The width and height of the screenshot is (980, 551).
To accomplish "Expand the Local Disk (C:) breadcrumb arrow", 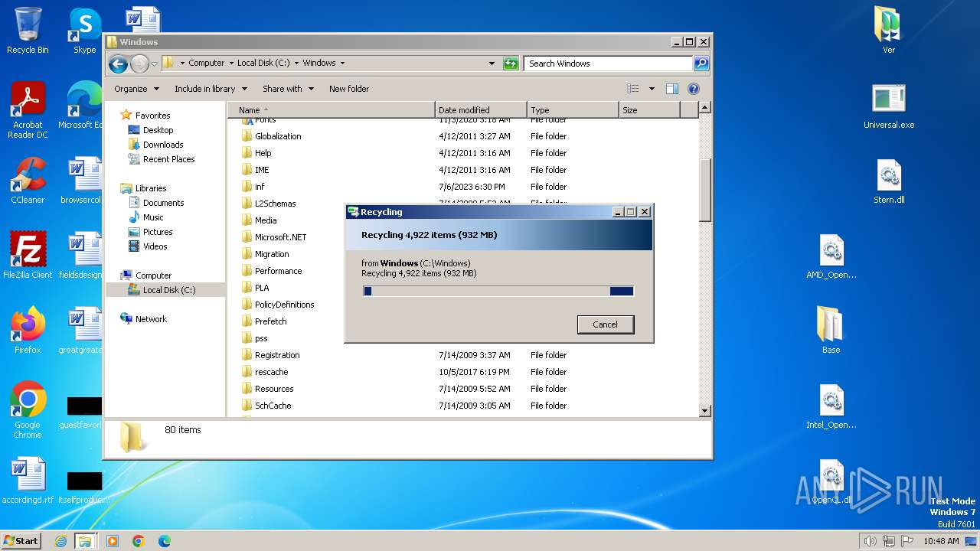I will tap(296, 64).
